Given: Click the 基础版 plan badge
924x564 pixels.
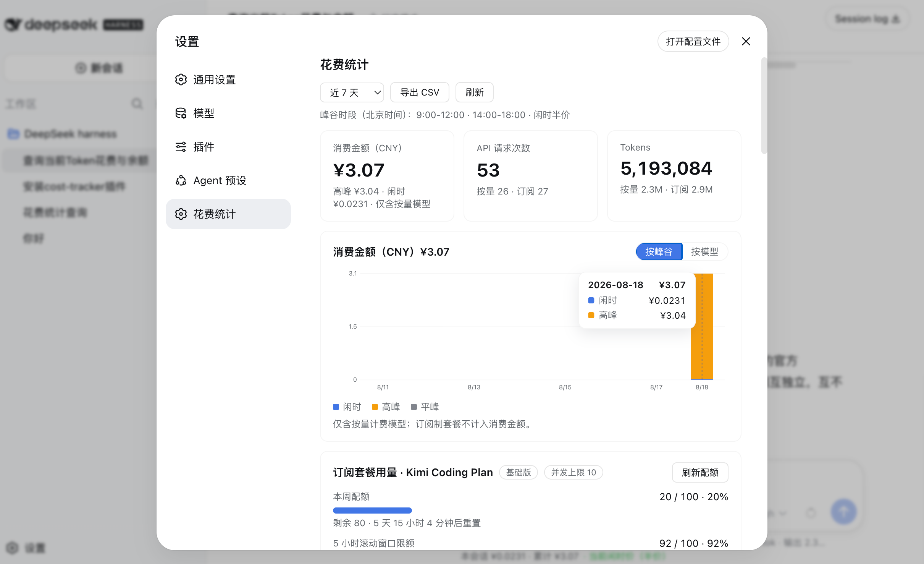Looking at the screenshot, I should pos(519,473).
